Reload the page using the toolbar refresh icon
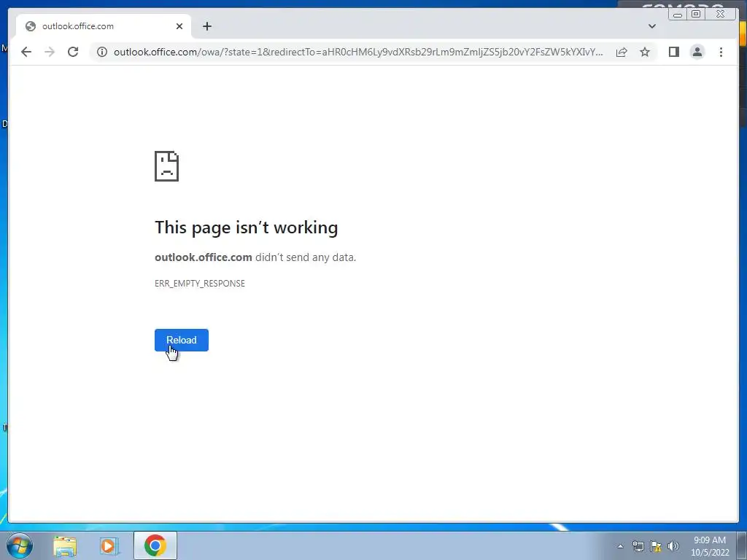This screenshot has height=560, width=747. 73,52
